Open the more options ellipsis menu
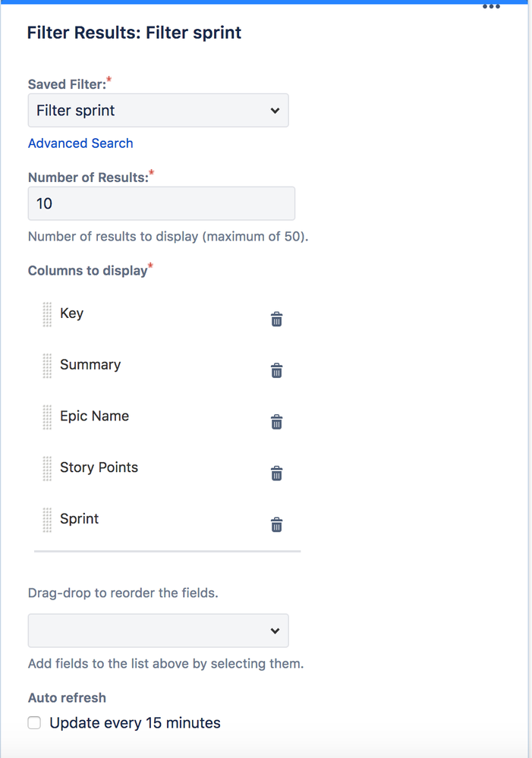This screenshot has width=532, height=758. tap(491, 7)
